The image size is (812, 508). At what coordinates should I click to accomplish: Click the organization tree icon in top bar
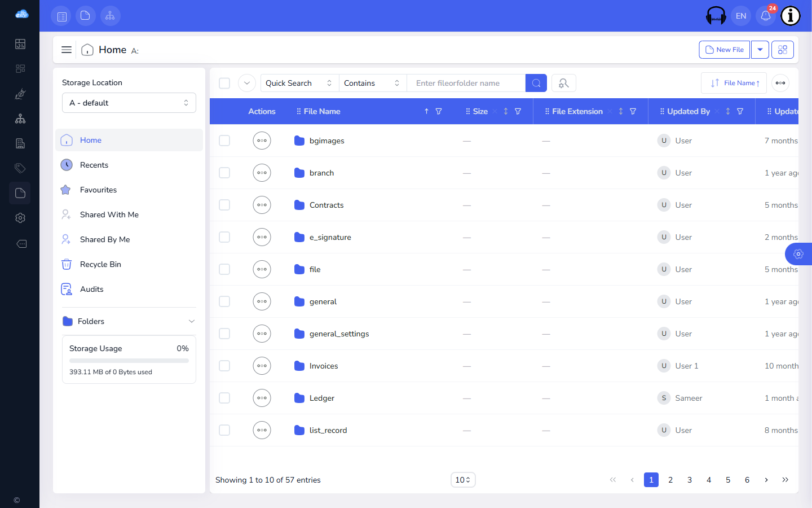click(110, 16)
